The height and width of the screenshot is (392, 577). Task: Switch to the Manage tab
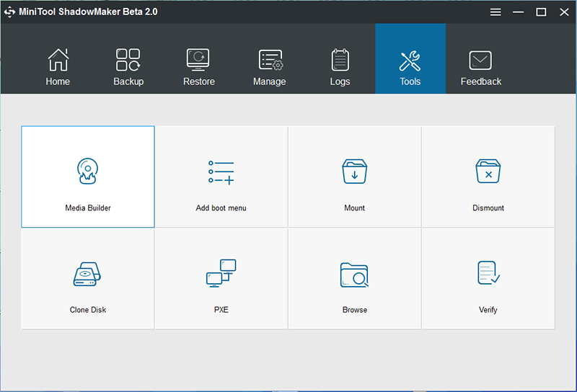click(x=270, y=68)
